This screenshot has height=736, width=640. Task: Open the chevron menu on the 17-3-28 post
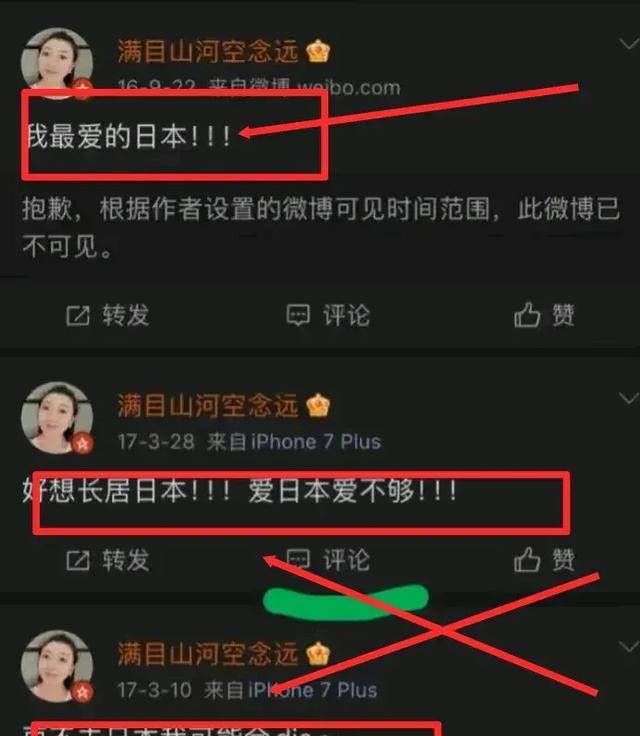(x=628, y=399)
